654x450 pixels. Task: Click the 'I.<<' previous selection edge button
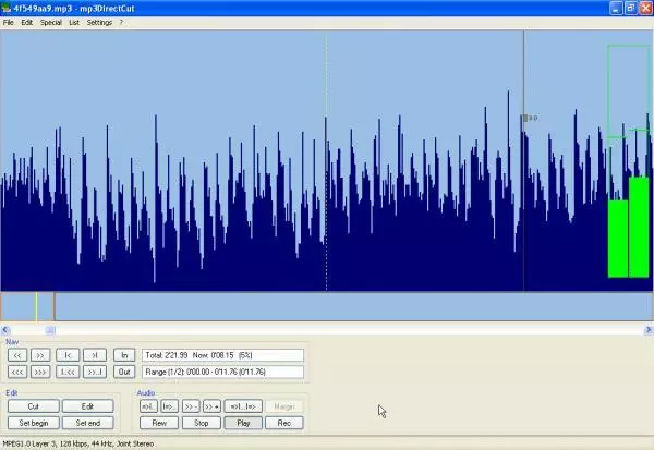[x=68, y=372]
